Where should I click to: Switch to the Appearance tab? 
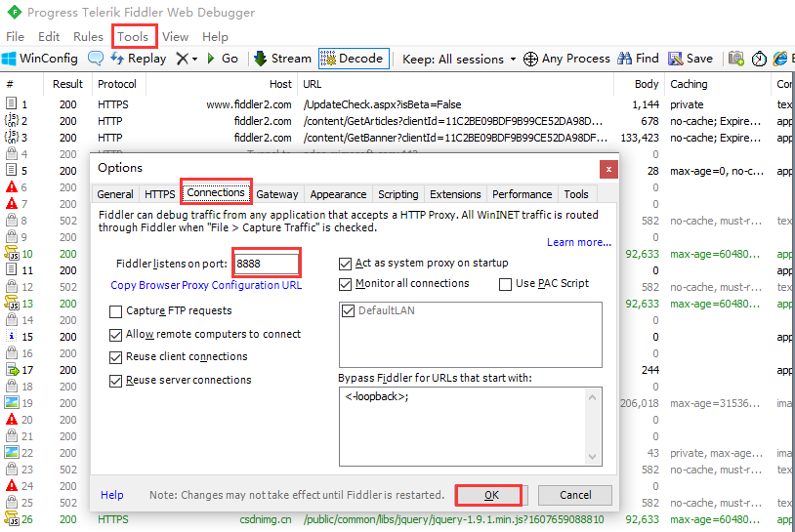pos(338,194)
